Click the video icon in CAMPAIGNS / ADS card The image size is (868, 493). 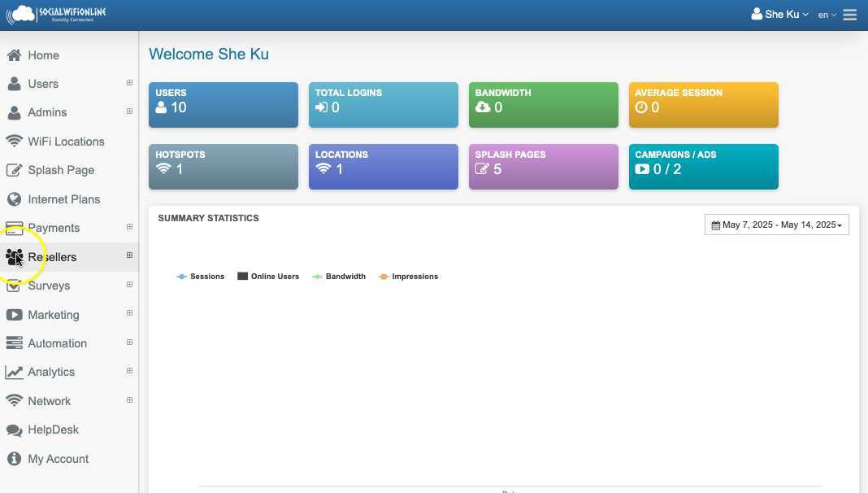click(642, 169)
